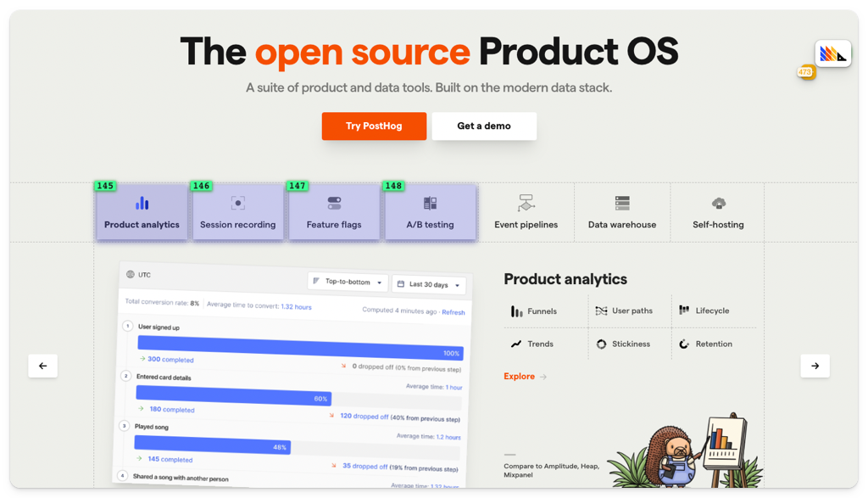Click the Event pipelines flow icon
This screenshot has height=498, width=868.
(x=526, y=204)
